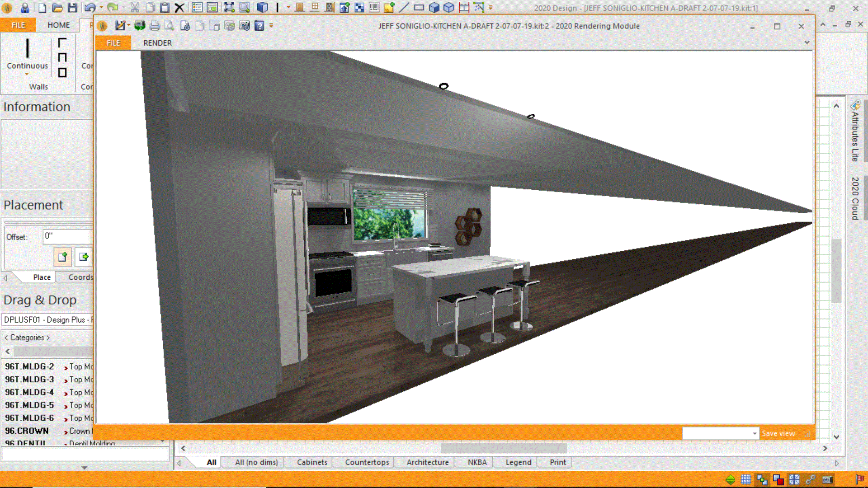Click the barcode icon in toolbar

pyautogui.click(x=374, y=8)
